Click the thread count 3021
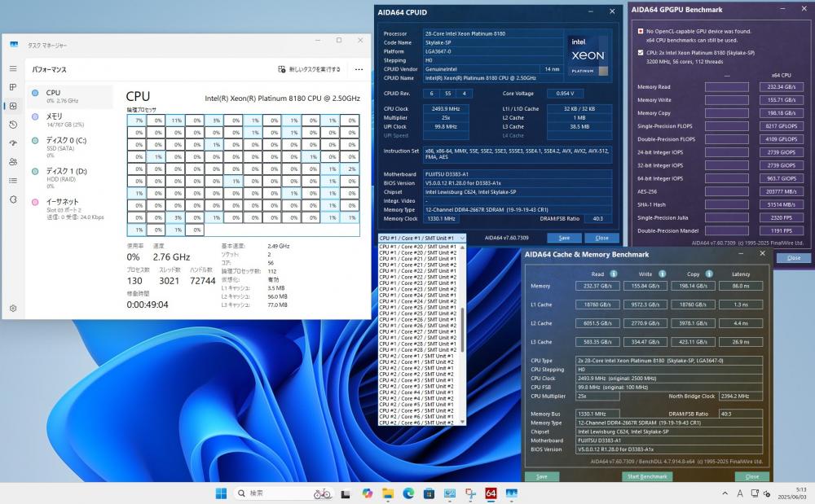The width and height of the screenshot is (815, 504). (169, 281)
